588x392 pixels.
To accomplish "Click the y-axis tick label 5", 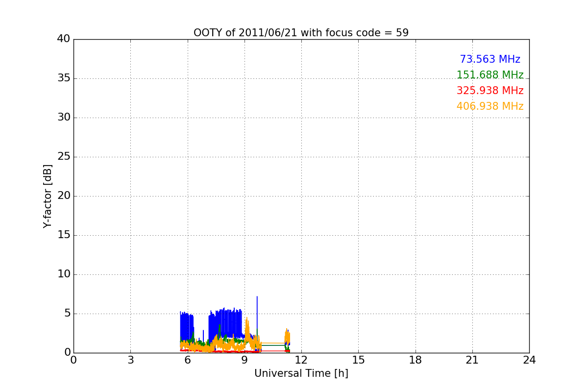I will [67, 314].
